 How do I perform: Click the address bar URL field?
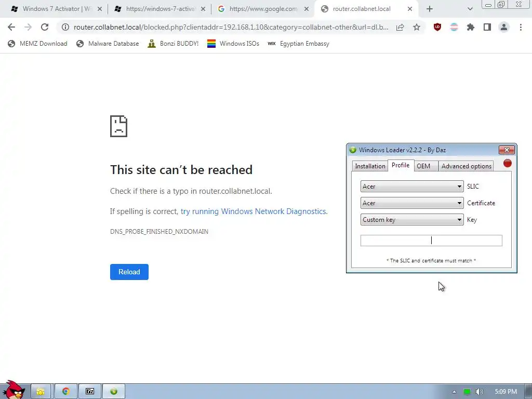point(231,27)
